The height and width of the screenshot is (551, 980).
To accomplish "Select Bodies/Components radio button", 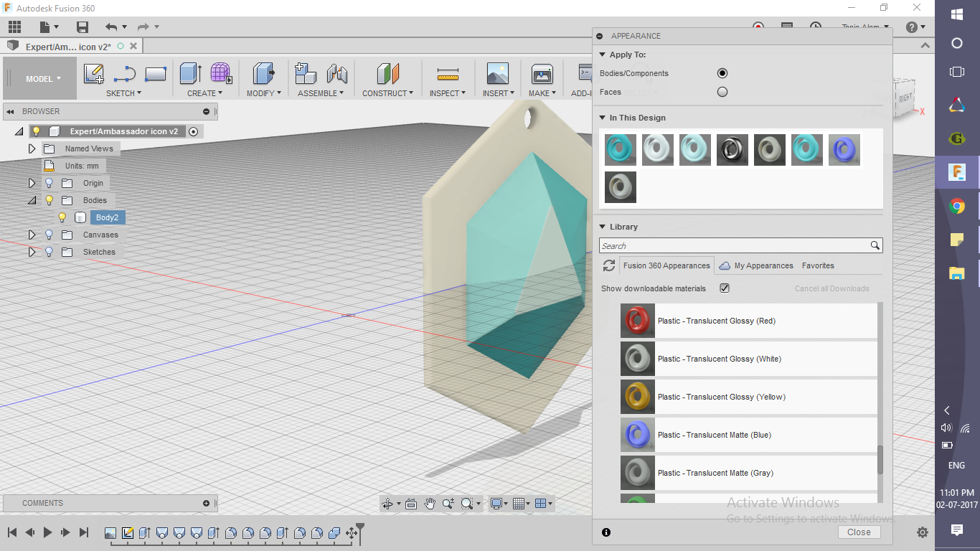I will click(722, 73).
